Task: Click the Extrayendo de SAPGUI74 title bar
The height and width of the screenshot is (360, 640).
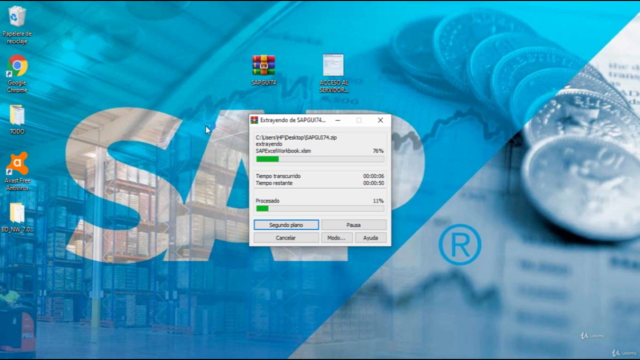Action: click(293, 120)
